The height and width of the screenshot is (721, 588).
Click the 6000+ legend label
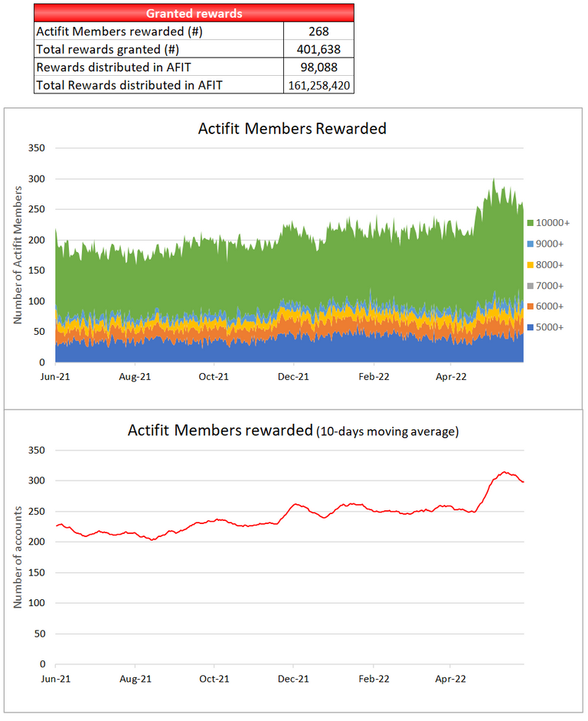coord(550,306)
